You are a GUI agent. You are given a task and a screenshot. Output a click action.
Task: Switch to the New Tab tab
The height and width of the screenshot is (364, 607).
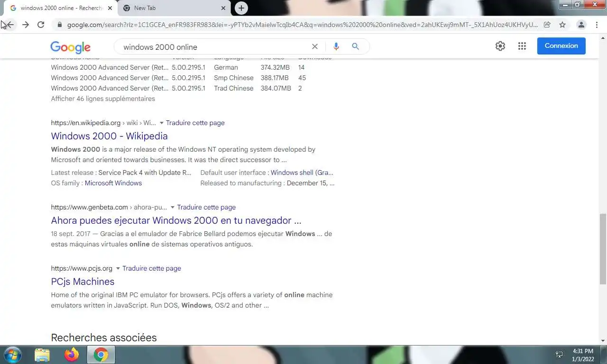tap(174, 8)
